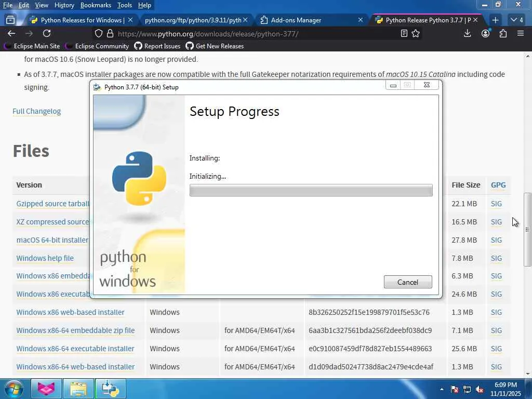Open XZ compressed source link
532x399 pixels.
click(x=53, y=221)
